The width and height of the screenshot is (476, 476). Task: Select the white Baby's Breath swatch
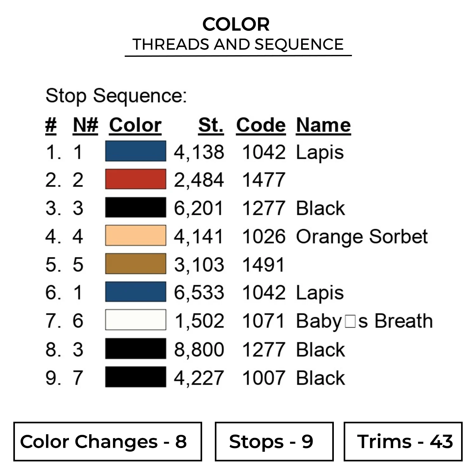point(136,320)
